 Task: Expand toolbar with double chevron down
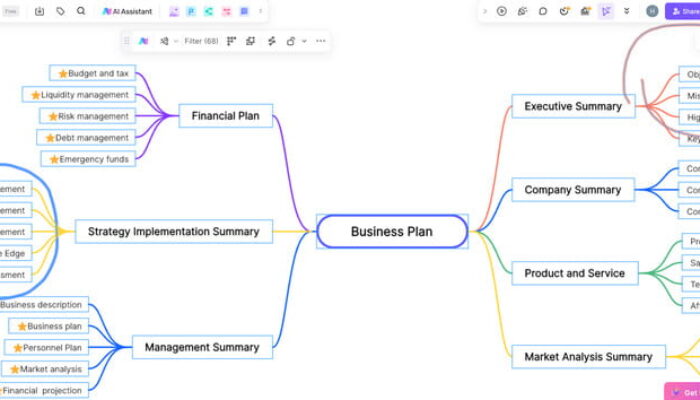click(x=627, y=11)
